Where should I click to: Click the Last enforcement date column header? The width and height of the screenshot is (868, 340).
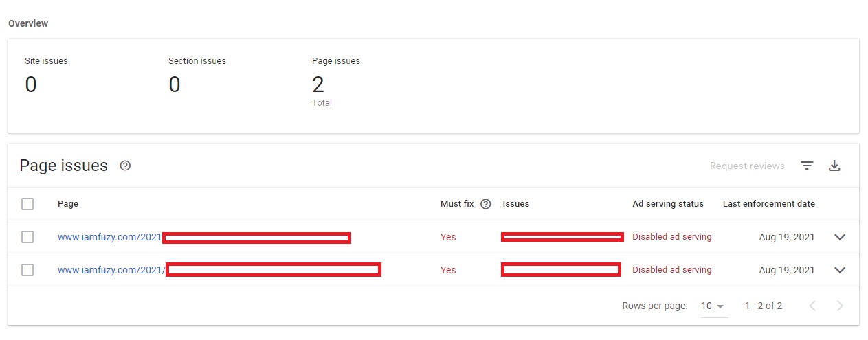click(x=769, y=204)
